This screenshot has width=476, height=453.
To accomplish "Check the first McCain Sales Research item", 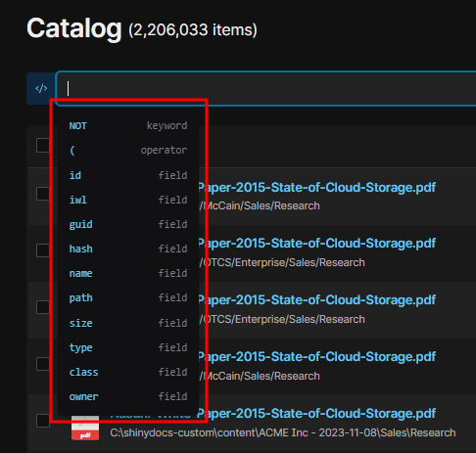I will (x=43, y=194).
